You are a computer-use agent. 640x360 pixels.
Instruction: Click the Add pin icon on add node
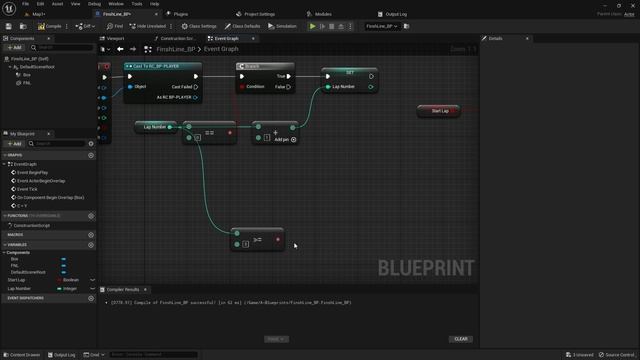(293, 140)
